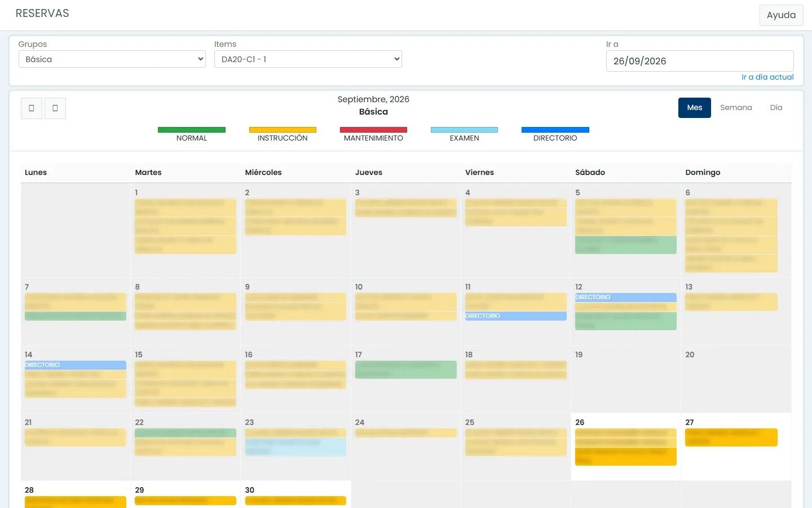Open the DIRECTORIO reservation on day 12
Screen dimensions: 812x508
tap(625, 297)
